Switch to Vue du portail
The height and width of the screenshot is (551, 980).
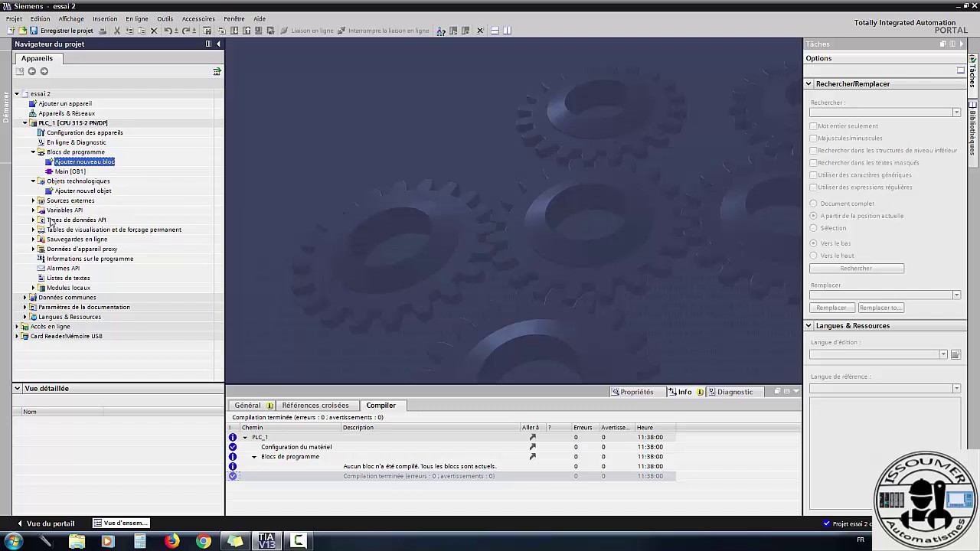coord(46,523)
